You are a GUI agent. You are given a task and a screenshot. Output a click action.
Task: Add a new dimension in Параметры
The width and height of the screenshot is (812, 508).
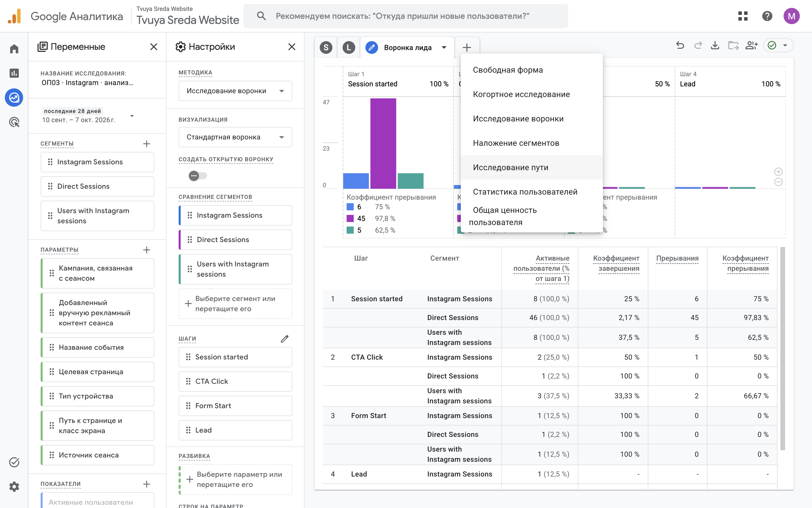[x=147, y=250]
